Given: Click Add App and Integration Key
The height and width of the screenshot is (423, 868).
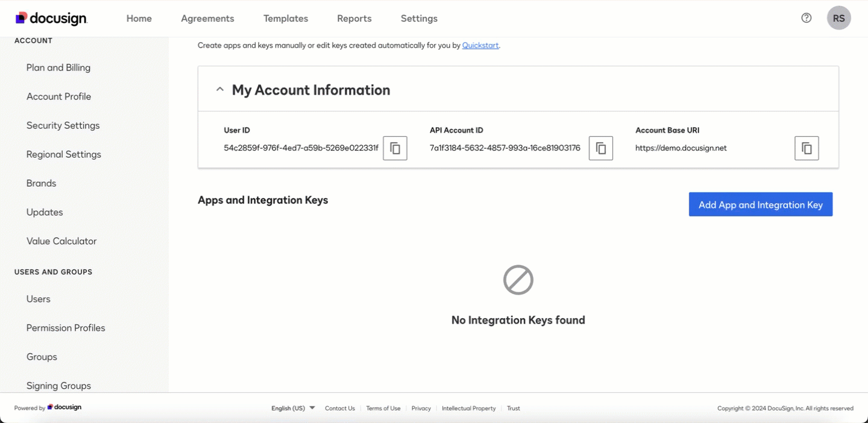Looking at the screenshot, I should tap(761, 204).
